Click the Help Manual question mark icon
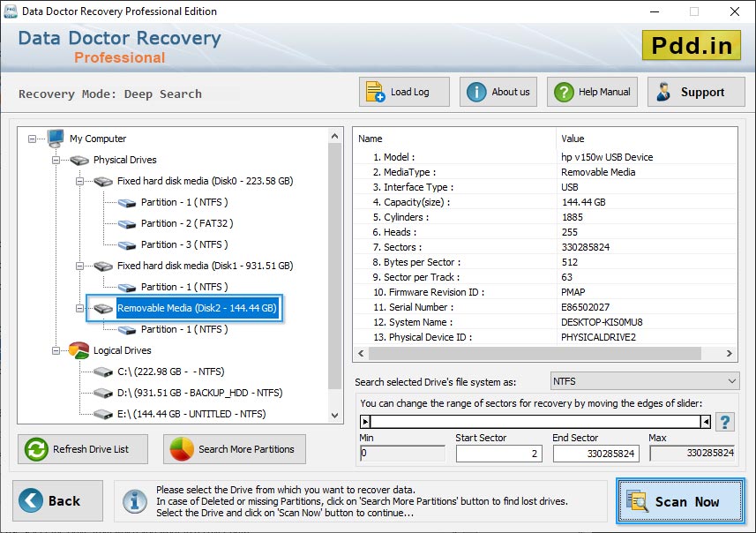Viewport: 756px width, 533px height. [x=564, y=92]
